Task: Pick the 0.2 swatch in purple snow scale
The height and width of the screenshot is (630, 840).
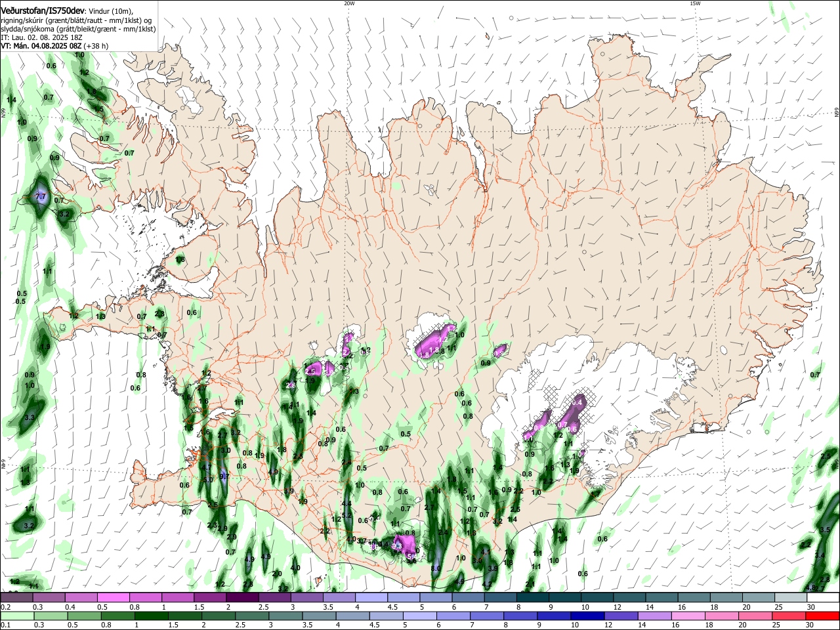Action: point(16,598)
